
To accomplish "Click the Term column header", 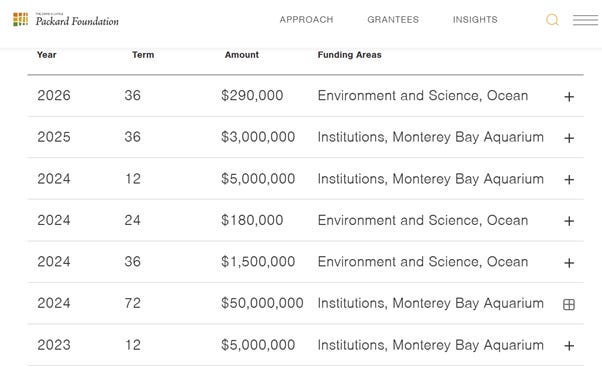I will [x=143, y=55].
